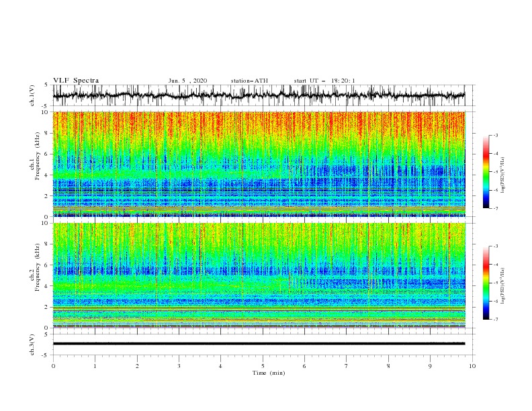Click the ch.1 color bar "log(PSD)(V²/Hz)" label
Image resolution: width=532 pixels, height=411 pixels.
[x=503, y=175]
